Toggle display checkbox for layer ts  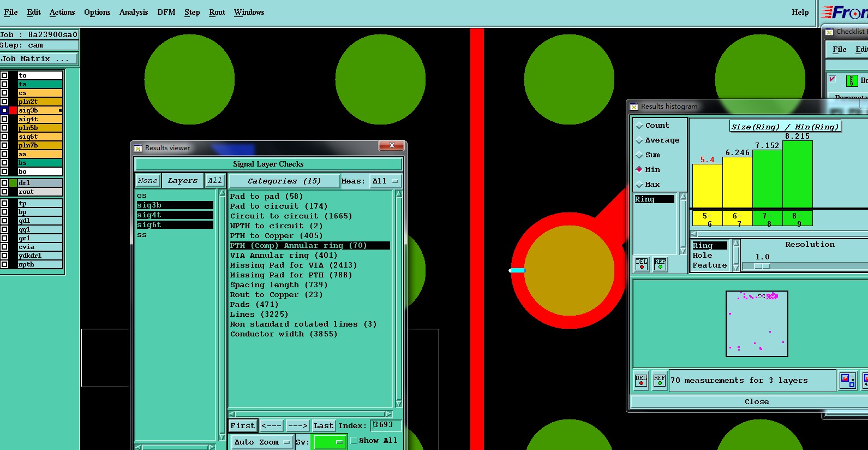click(x=4, y=84)
